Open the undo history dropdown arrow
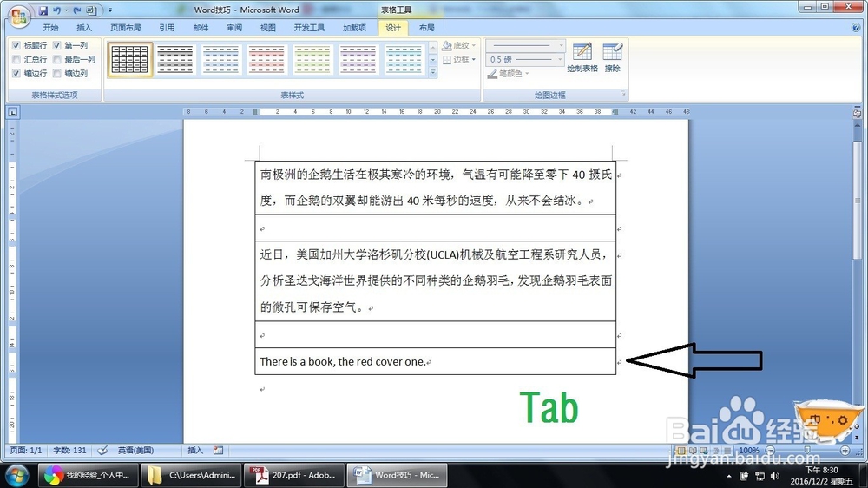The width and height of the screenshot is (868, 488). [66, 10]
